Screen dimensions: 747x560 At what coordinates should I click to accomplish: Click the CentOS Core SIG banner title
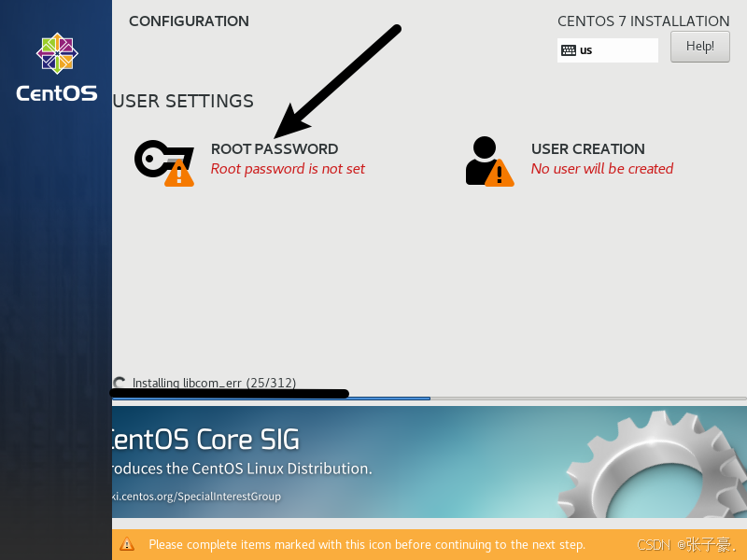coord(205,439)
